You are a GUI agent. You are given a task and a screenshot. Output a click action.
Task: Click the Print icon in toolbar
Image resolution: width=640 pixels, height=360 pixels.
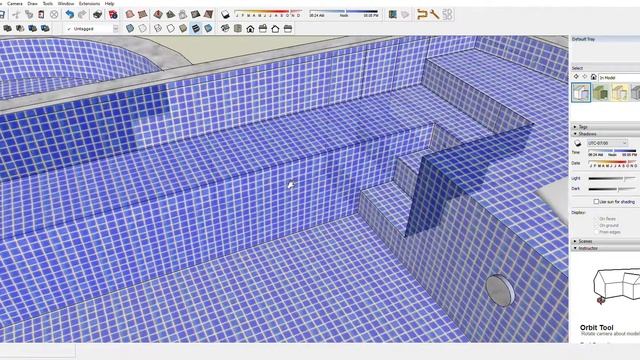pyautogui.click(x=97, y=15)
